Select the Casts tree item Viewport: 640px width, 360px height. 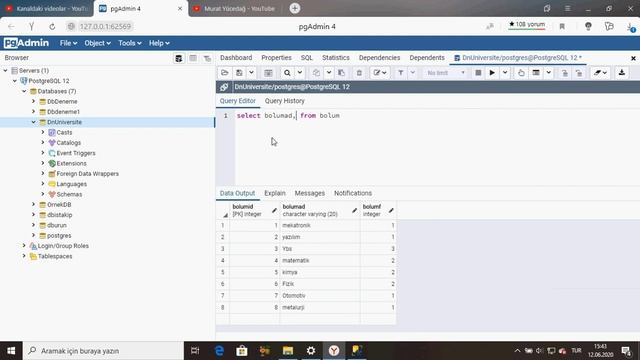point(64,132)
